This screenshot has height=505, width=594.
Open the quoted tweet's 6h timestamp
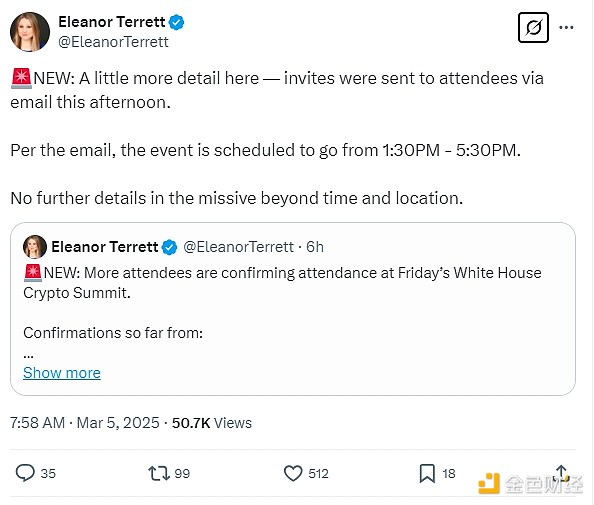315,247
